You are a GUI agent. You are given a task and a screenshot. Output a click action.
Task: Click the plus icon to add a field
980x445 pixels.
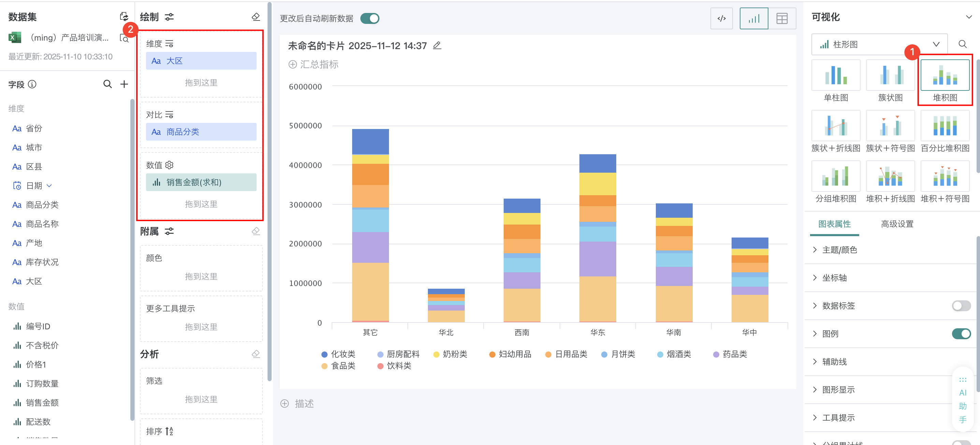point(124,84)
